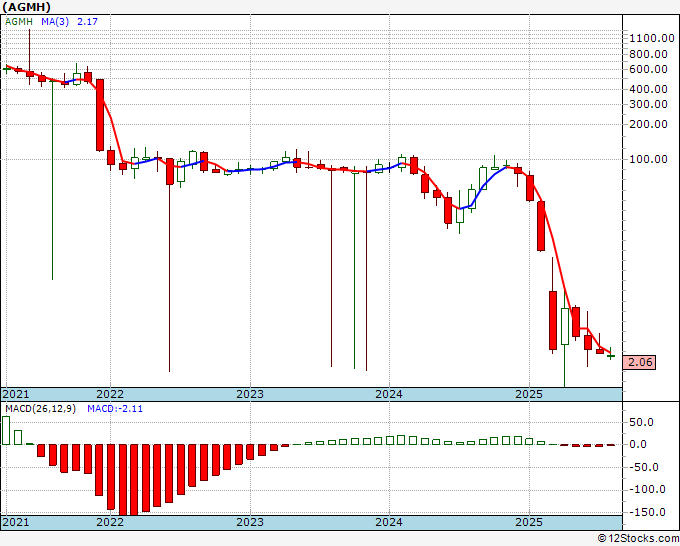Click the 2024 label on MACD timeline
The height and width of the screenshot is (546, 680).
point(389,522)
